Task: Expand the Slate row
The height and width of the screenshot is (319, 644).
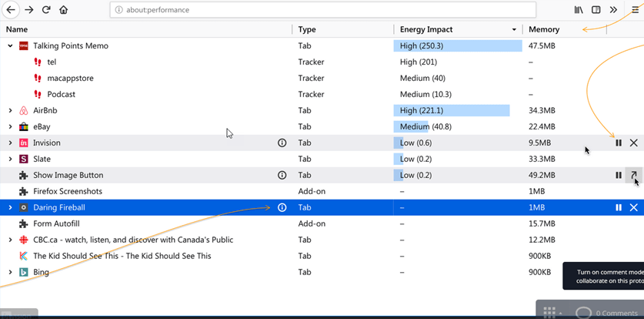Action: [11, 159]
